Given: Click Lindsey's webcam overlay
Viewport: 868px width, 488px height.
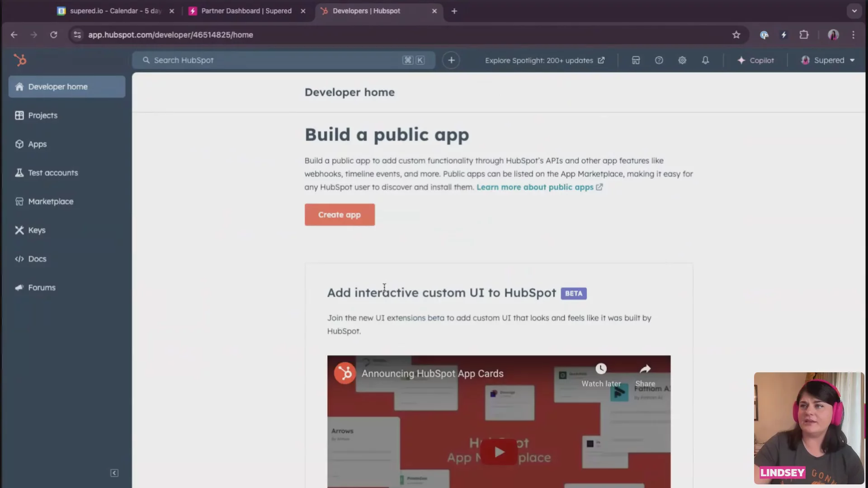Looking at the screenshot, I should pos(809,428).
